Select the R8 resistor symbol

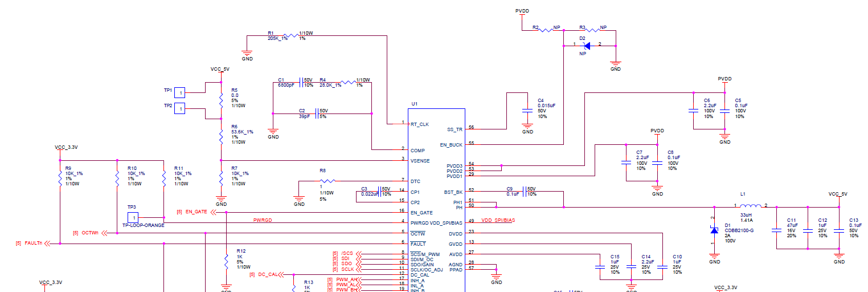tap(326, 181)
